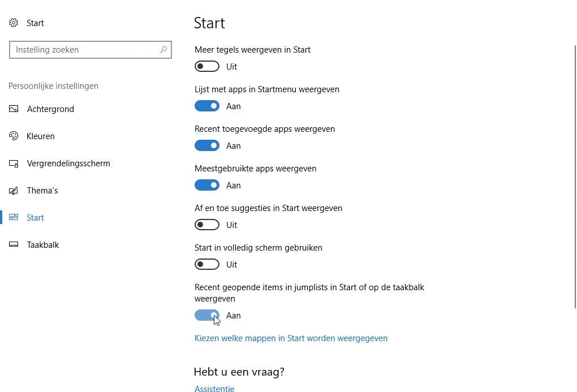Click into Instelling zoeken search field
The image size is (577, 392).
coord(85,50)
